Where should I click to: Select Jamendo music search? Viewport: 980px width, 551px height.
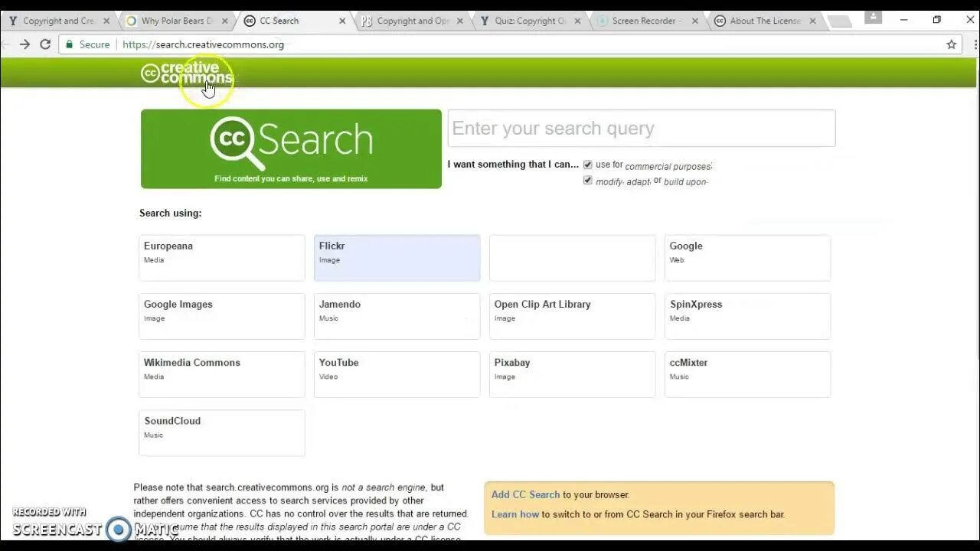pyautogui.click(x=397, y=316)
